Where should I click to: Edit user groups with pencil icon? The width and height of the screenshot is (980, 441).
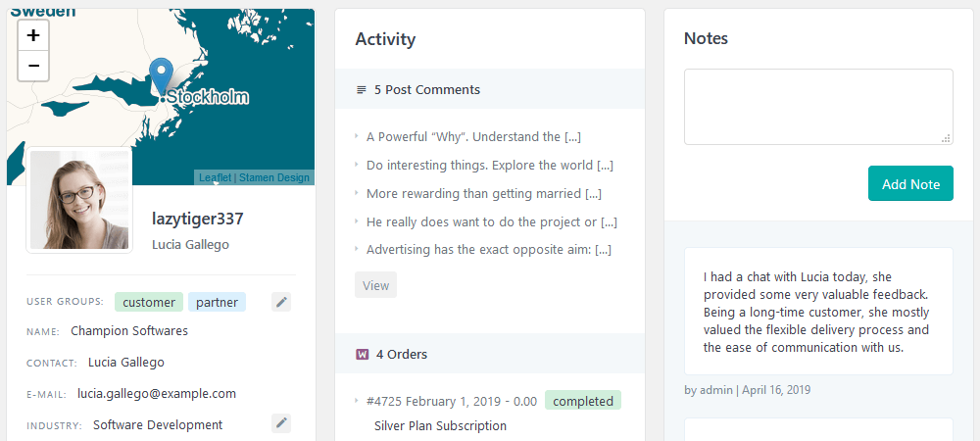pos(281,302)
